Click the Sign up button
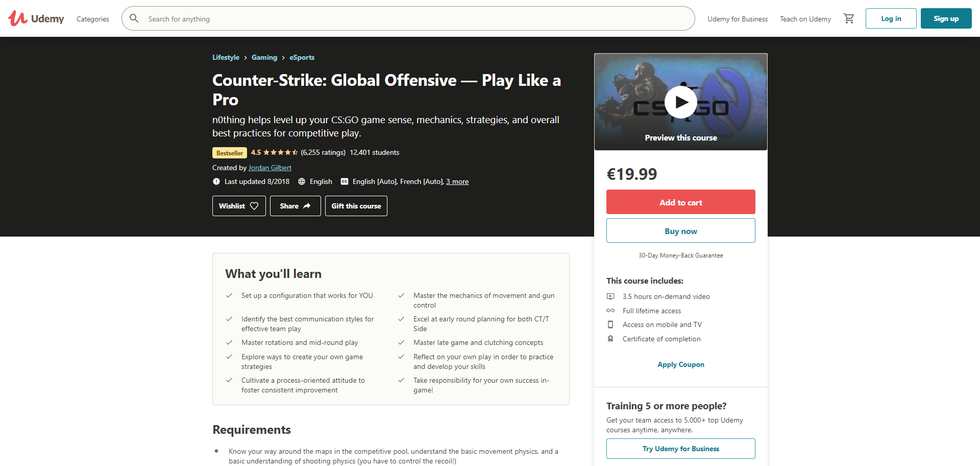Screen dimensions: 980x466 946,18
